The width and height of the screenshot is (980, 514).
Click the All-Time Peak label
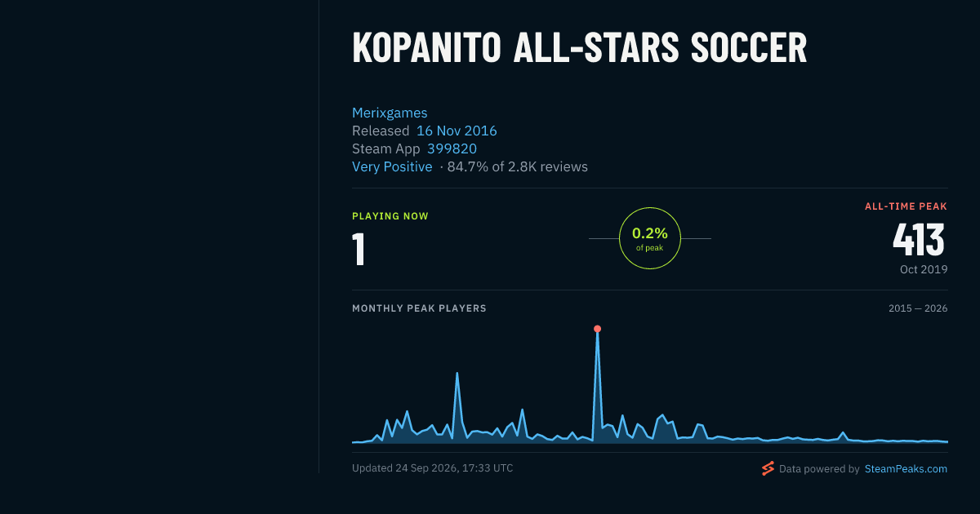(x=906, y=206)
